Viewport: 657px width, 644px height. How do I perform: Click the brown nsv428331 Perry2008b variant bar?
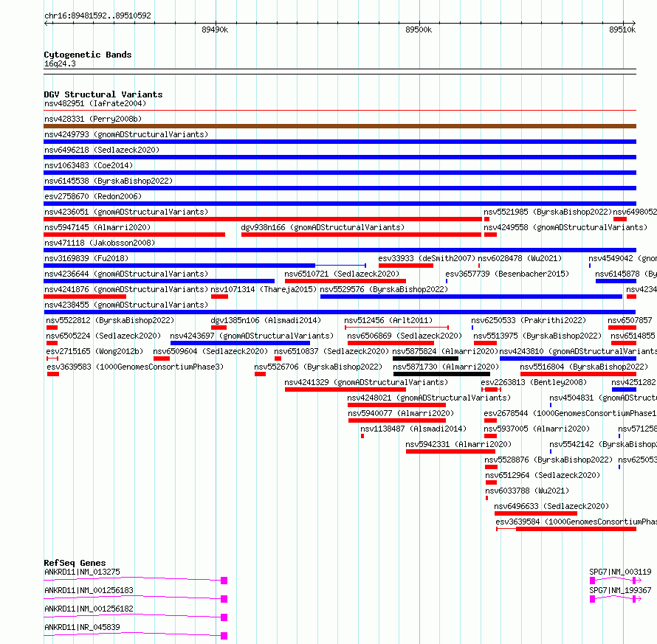(x=340, y=126)
